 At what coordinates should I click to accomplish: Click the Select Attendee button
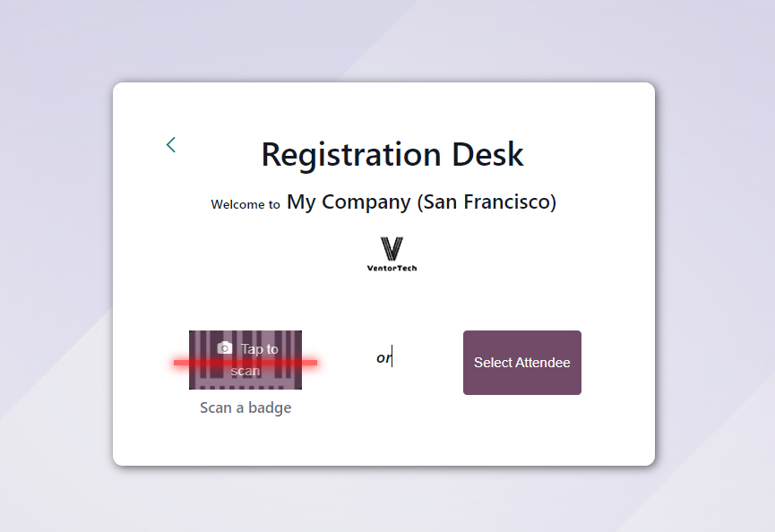click(522, 363)
